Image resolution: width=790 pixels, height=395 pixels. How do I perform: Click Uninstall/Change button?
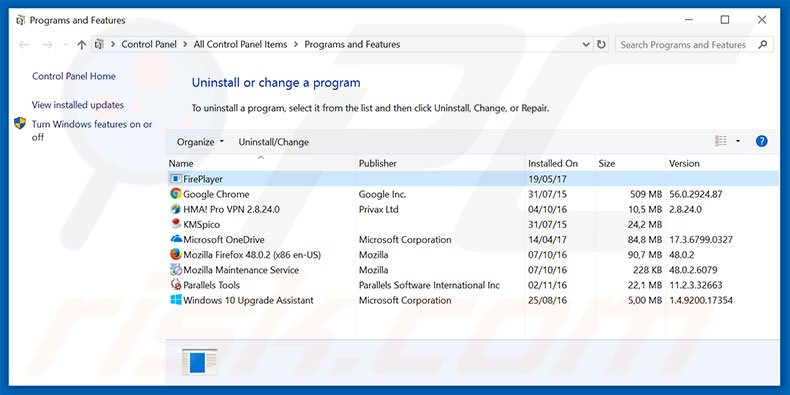274,142
